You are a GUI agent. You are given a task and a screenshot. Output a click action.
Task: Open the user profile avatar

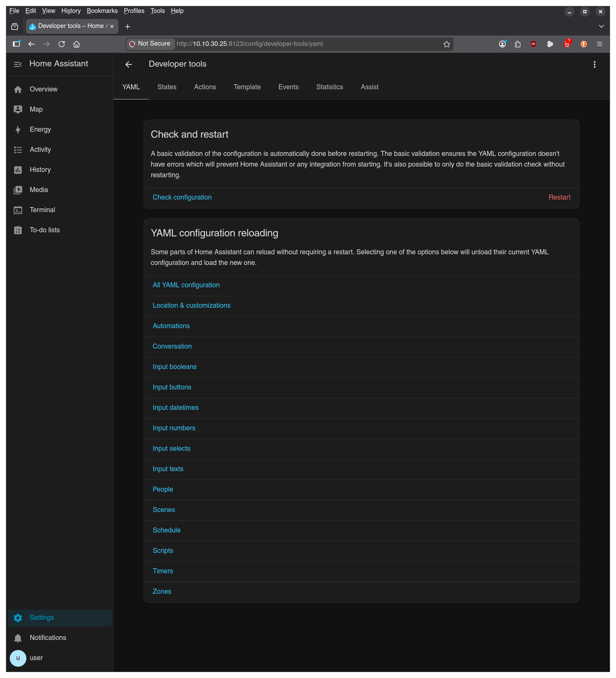18,658
